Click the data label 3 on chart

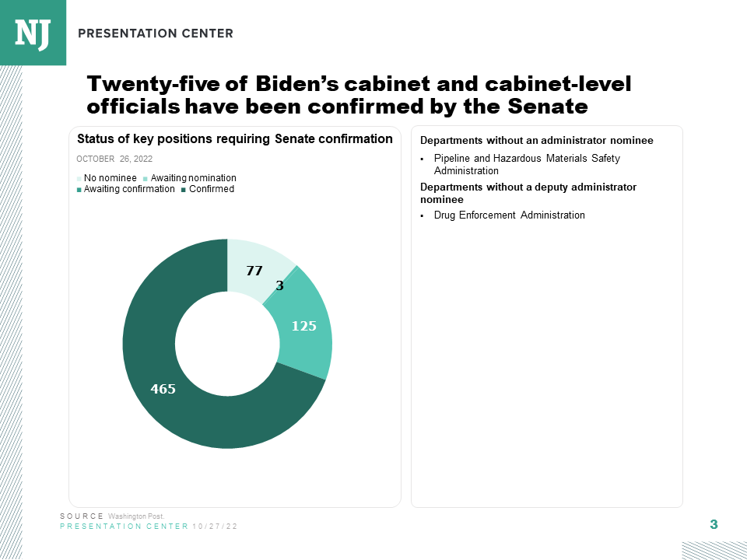(x=279, y=285)
